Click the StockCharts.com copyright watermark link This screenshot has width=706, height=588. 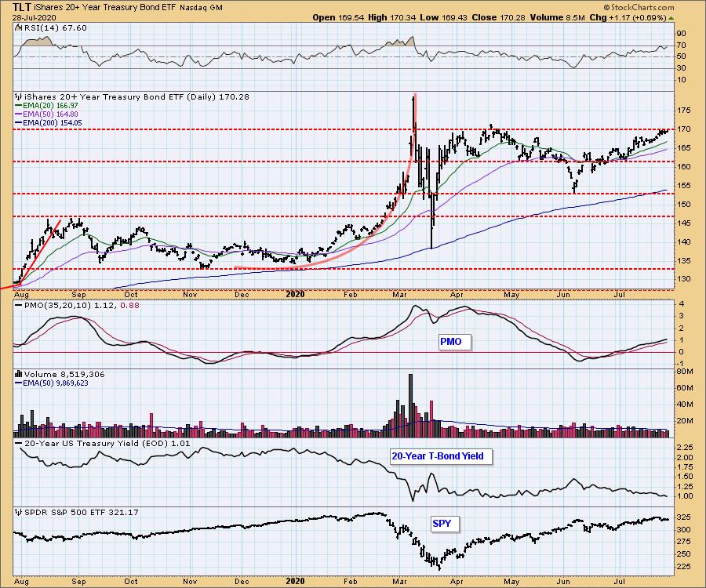click(639, 7)
